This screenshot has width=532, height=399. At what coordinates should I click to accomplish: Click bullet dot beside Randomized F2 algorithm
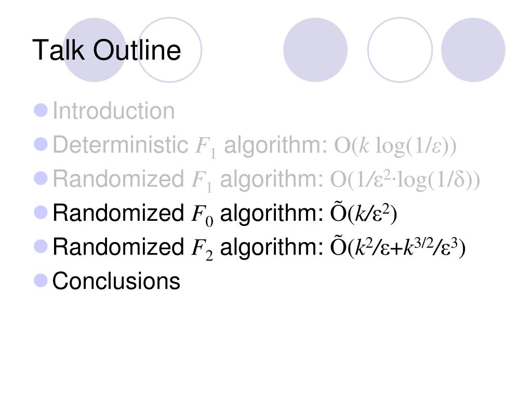pos(41,246)
